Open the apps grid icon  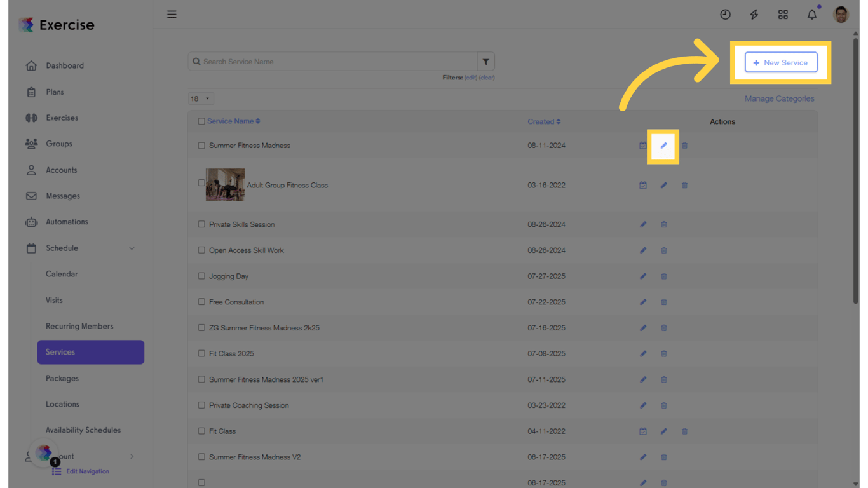click(x=783, y=15)
